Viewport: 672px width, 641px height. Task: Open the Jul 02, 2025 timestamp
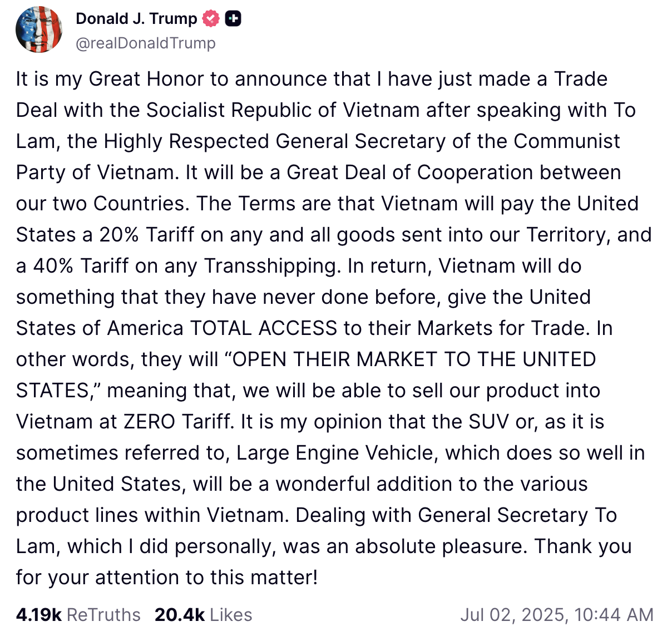click(x=557, y=615)
